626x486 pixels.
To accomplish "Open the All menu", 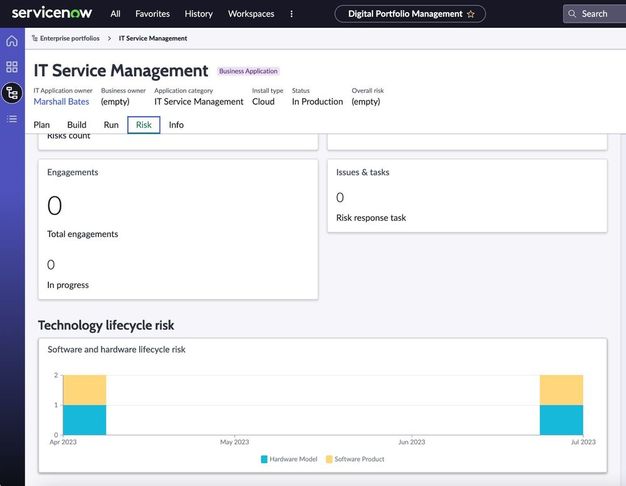I will pyautogui.click(x=116, y=14).
